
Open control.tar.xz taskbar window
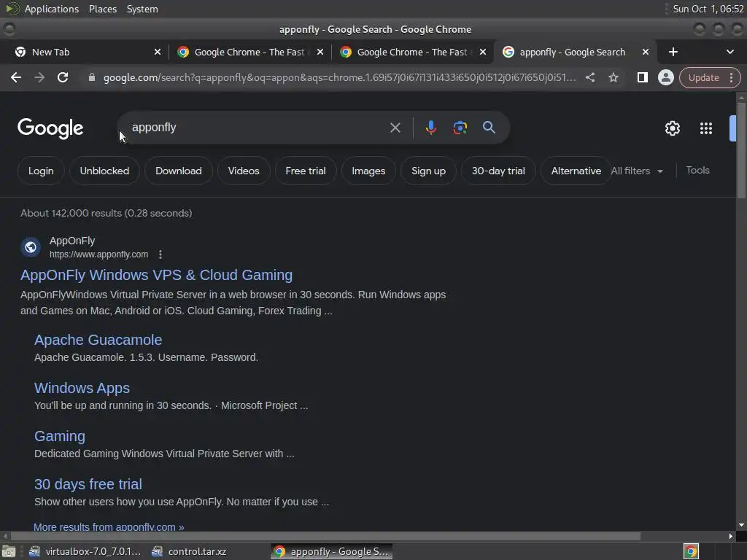pos(189,551)
